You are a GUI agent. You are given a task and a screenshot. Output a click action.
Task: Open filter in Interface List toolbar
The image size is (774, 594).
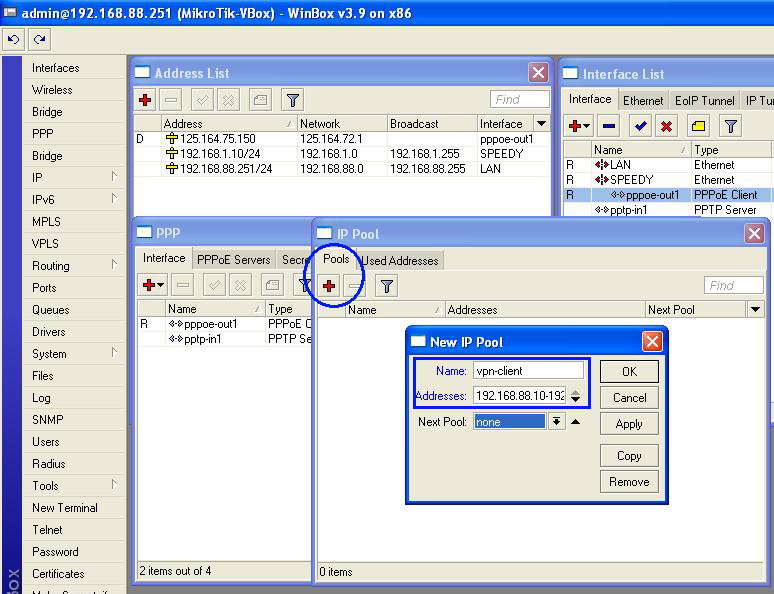pos(731,126)
